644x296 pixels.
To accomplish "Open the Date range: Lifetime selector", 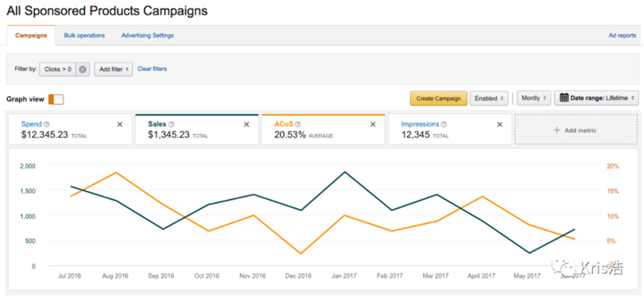I will coord(596,99).
